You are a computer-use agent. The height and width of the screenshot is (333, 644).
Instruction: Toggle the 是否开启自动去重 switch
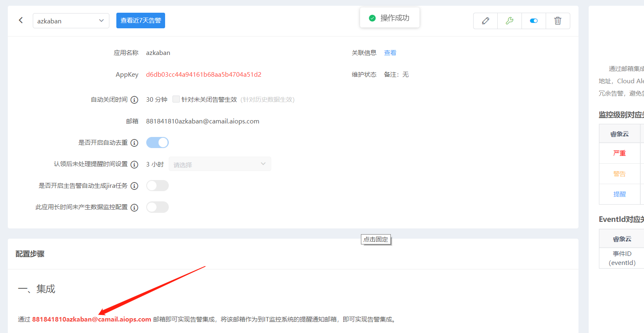coord(157,142)
